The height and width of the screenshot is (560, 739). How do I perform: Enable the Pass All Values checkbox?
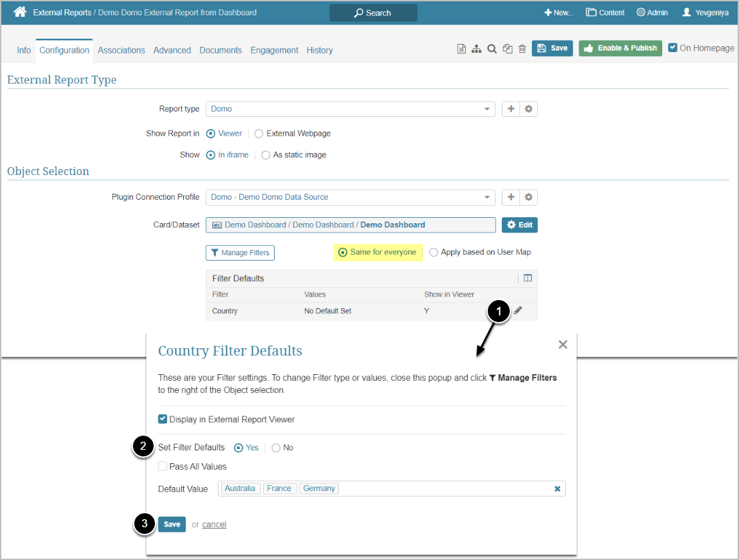pyautogui.click(x=162, y=466)
